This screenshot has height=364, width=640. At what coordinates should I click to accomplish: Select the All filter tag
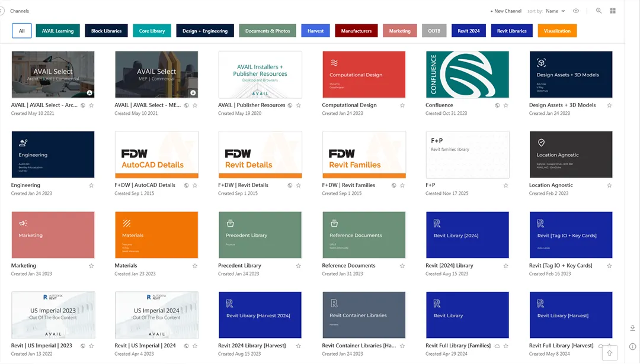(22, 31)
